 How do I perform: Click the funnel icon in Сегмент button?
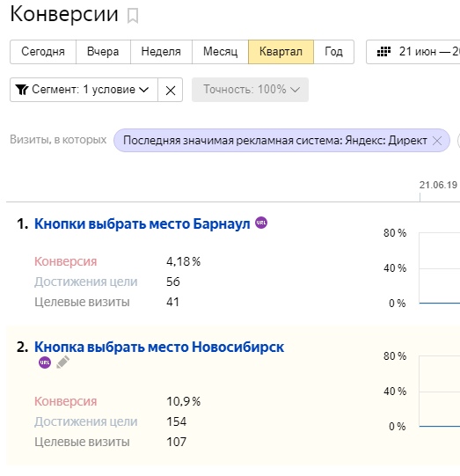[22, 90]
